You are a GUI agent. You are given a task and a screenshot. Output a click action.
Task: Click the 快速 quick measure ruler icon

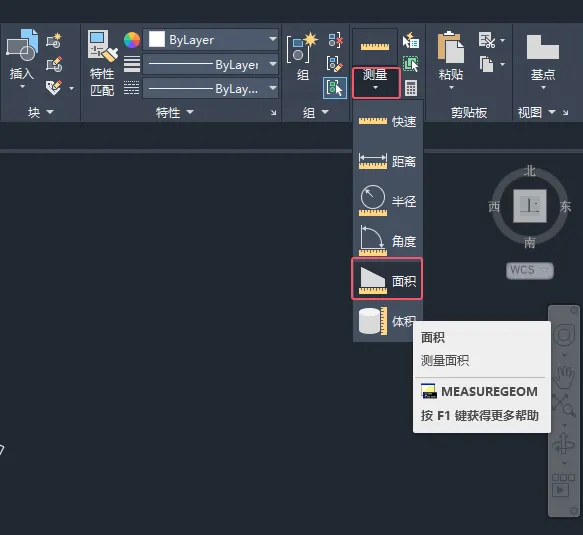(373, 121)
